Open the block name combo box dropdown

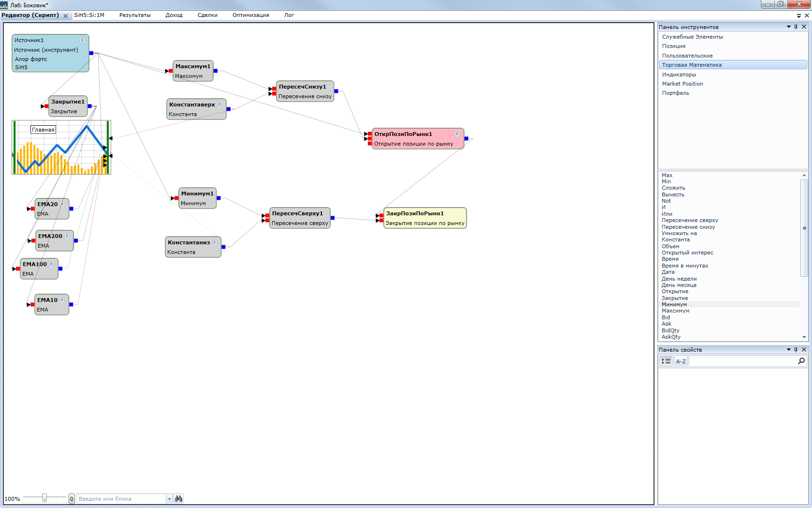pos(169,499)
